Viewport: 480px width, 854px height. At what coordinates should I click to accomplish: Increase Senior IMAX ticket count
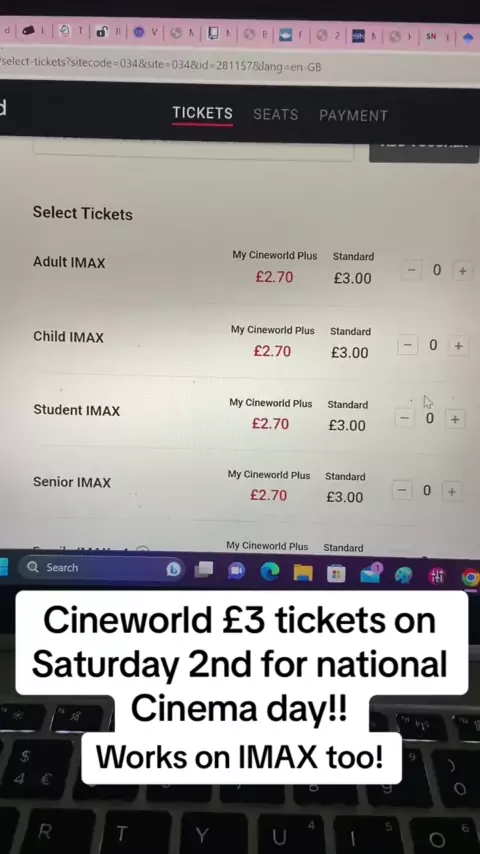451,492
